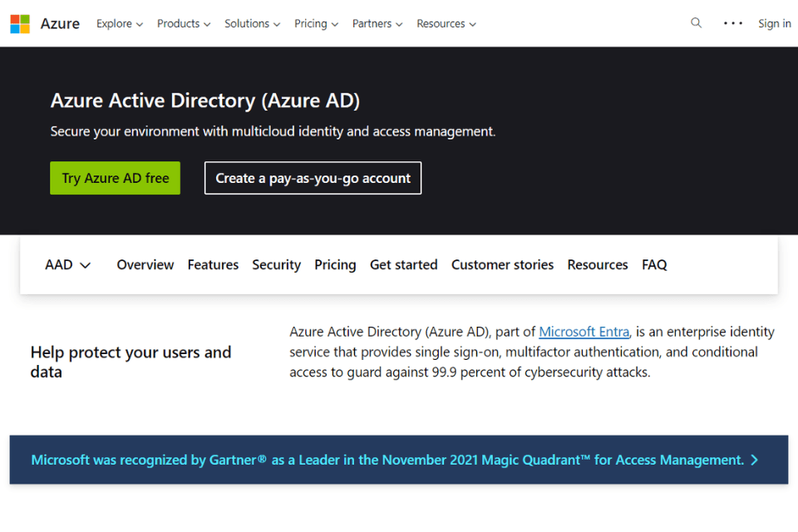Create a pay-as-you-go account
This screenshot has width=798, height=532.
point(313,178)
